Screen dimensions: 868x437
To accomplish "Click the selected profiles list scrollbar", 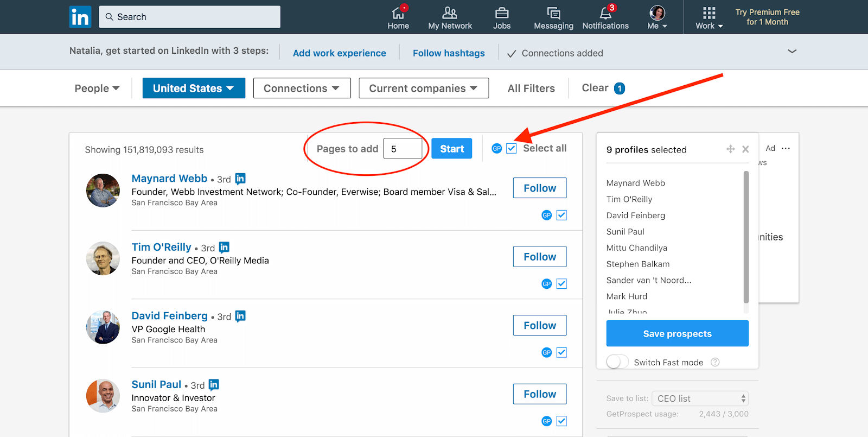I will (x=746, y=237).
